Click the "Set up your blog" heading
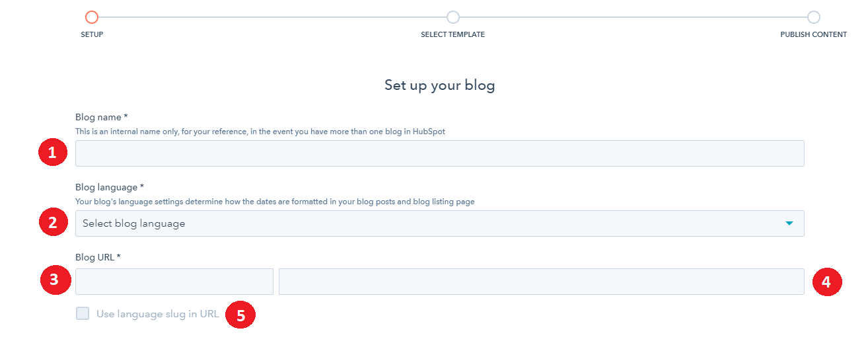Screen dimensions: 868x351 click(439, 85)
